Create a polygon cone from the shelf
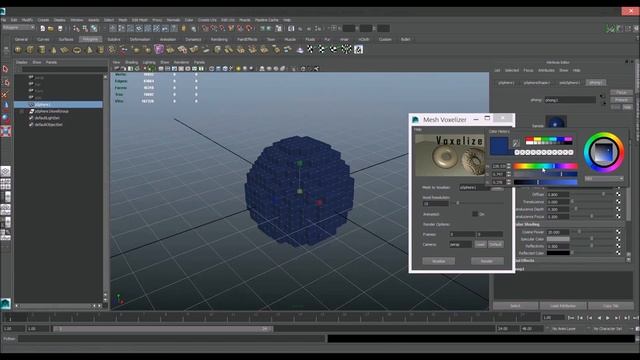 click(53, 50)
